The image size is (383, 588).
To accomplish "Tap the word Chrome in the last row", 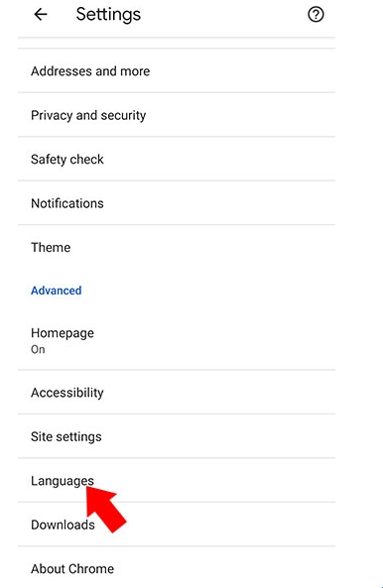I will 91,568.
